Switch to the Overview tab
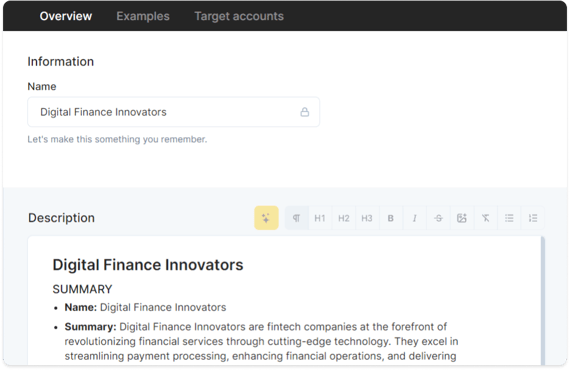This screenshot has width=570, height=370. click(66, 16)
